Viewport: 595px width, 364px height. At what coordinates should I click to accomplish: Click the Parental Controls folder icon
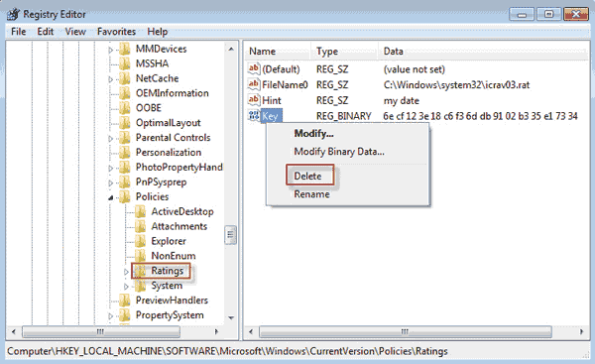click(125, 138)
